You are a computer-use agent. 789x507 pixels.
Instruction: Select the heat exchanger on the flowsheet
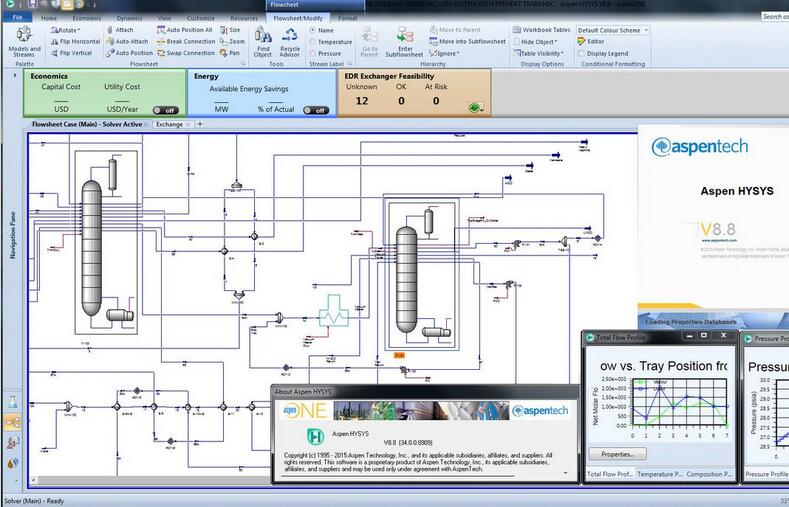pyautogui.click(x=334, y=310)
